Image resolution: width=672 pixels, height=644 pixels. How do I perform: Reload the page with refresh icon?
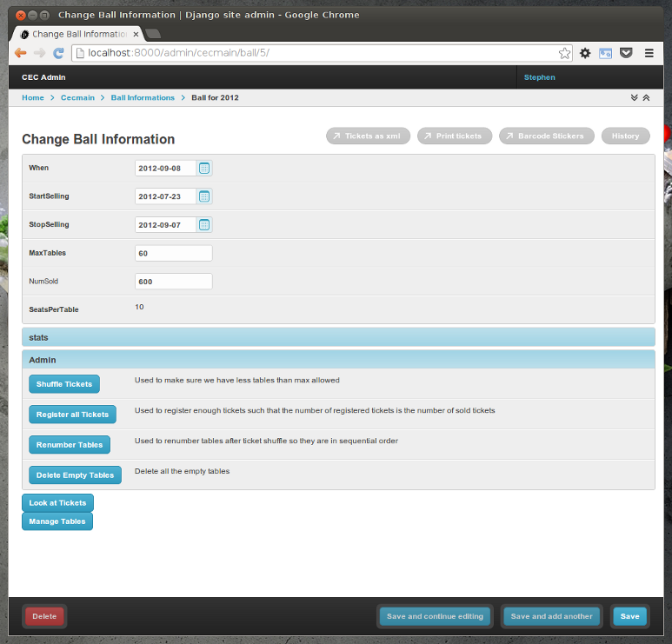coord(58,53)
